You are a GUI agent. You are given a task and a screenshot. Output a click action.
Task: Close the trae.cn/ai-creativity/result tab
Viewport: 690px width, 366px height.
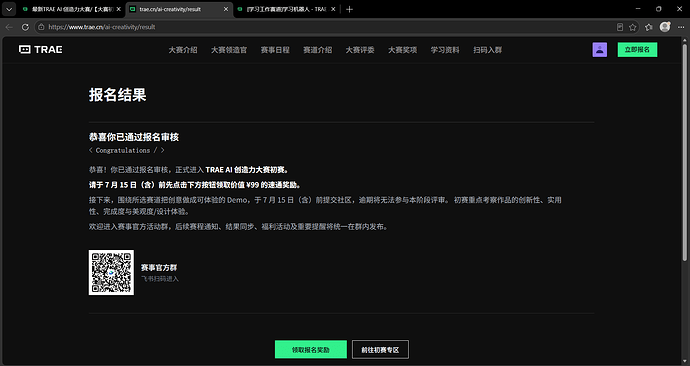point(226,9)
